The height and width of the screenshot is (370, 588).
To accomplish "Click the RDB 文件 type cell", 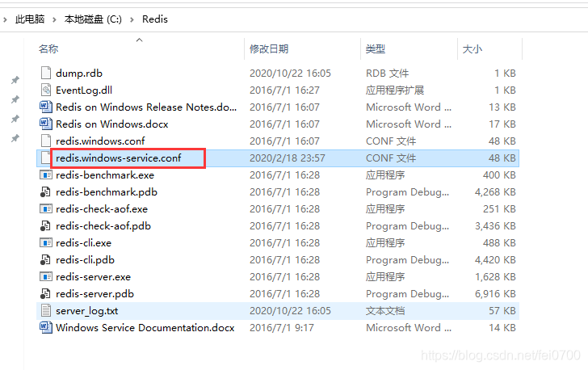I will click(388, 74).
